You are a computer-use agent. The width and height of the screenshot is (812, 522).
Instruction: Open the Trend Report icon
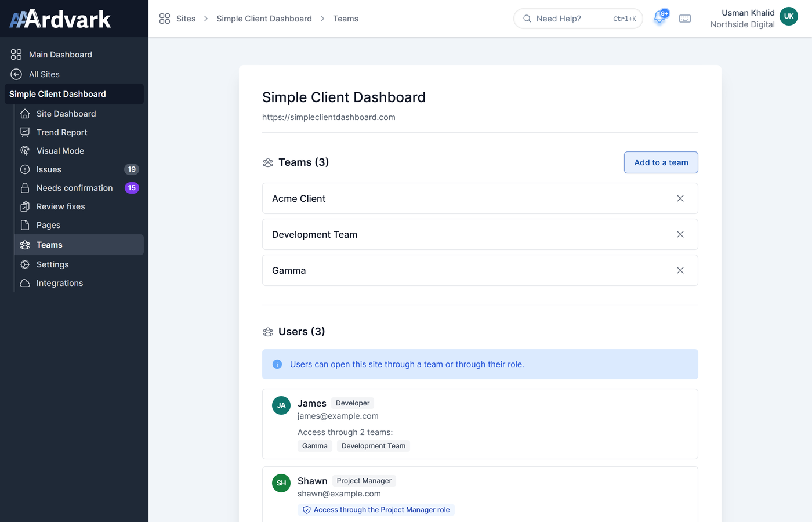point(25,132)
